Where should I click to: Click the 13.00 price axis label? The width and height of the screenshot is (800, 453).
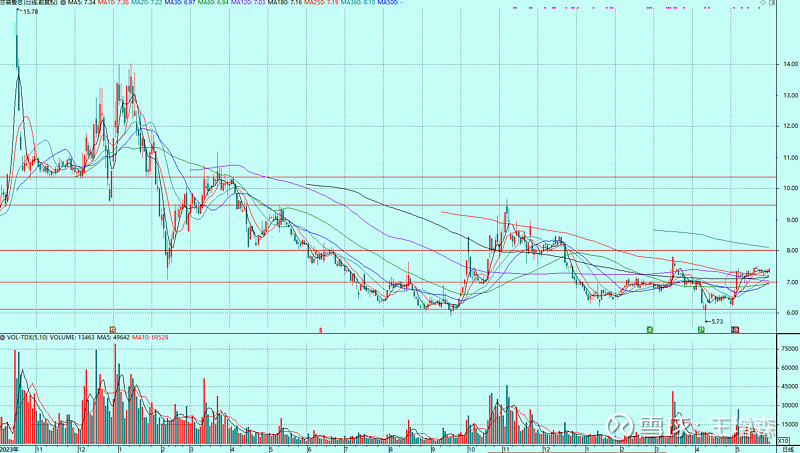(791, 95)
